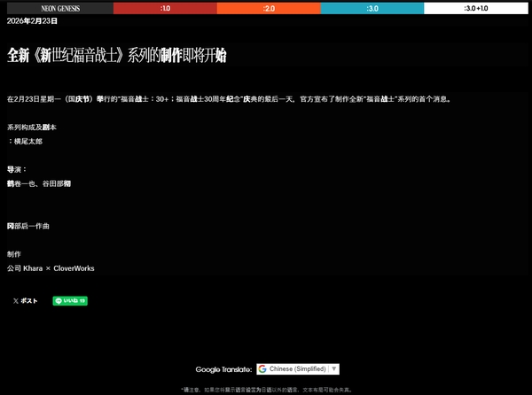
Task: Click the Google Translate label
Action: tap(223, 368)
